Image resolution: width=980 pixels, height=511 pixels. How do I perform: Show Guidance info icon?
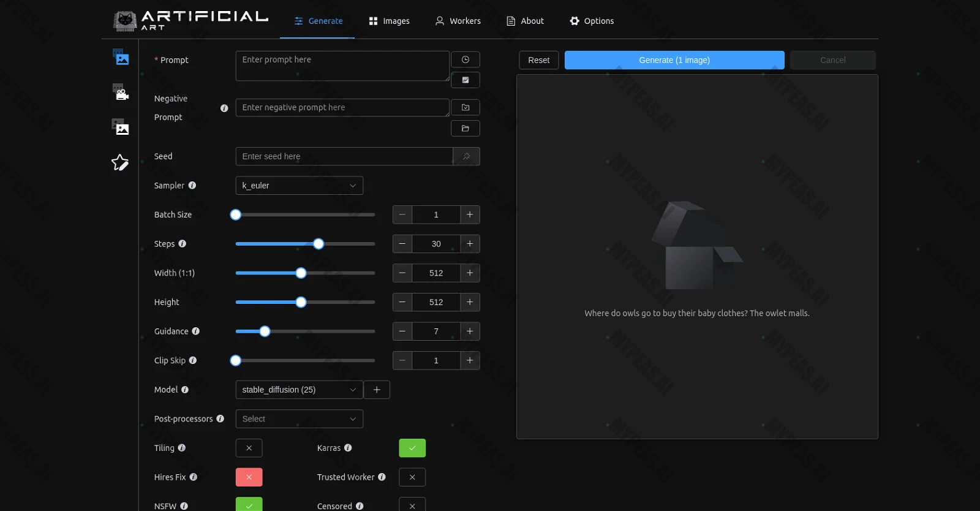pyautogui.click(x=196, y=331)
